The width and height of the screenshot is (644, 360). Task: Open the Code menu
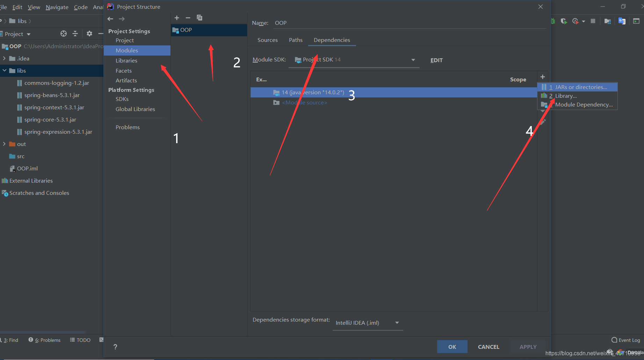coord(81,7)
